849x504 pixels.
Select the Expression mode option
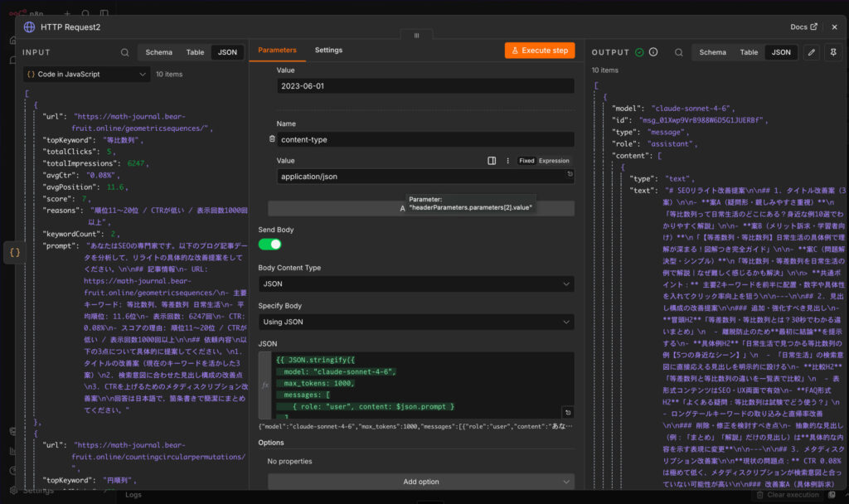coord(554,161)
